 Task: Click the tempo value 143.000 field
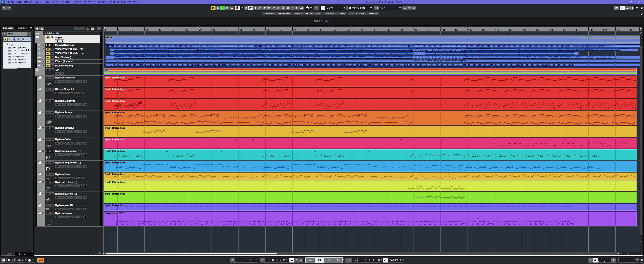pos(394,260)
